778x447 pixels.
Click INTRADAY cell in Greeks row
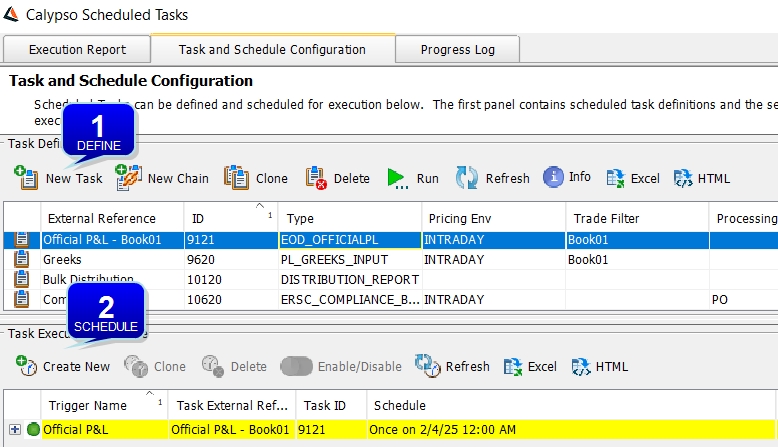pos(494,259)
